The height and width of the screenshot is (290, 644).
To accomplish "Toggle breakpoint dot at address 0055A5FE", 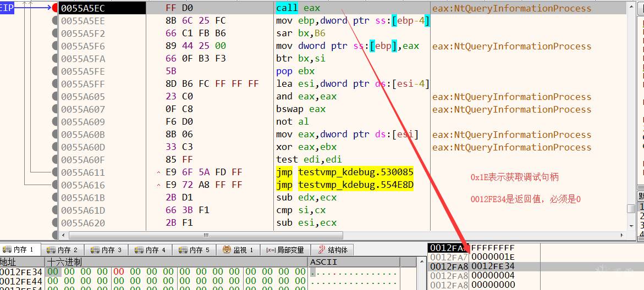I will [x=55, y=71].
